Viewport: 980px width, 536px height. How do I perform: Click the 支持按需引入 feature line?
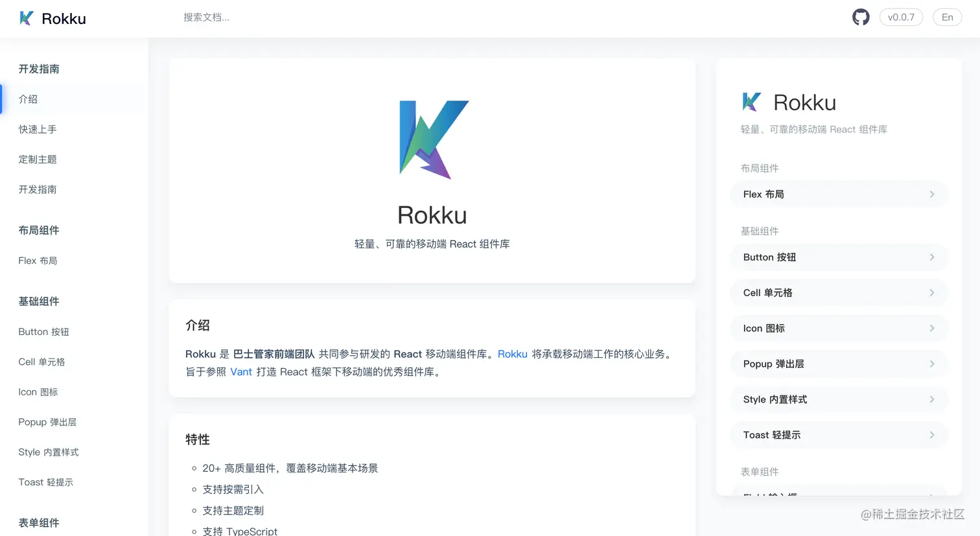point(233,489)
